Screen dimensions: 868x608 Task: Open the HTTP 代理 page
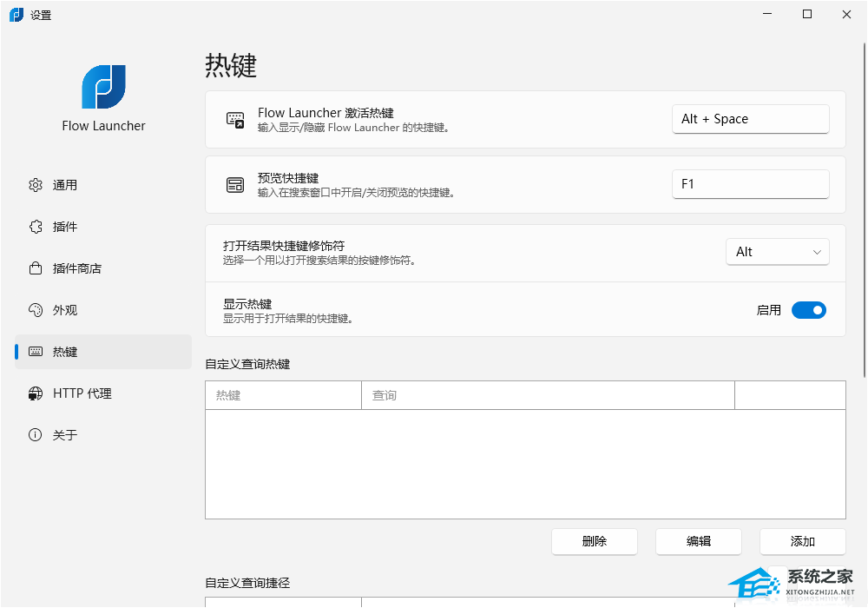tap(103, 393)
